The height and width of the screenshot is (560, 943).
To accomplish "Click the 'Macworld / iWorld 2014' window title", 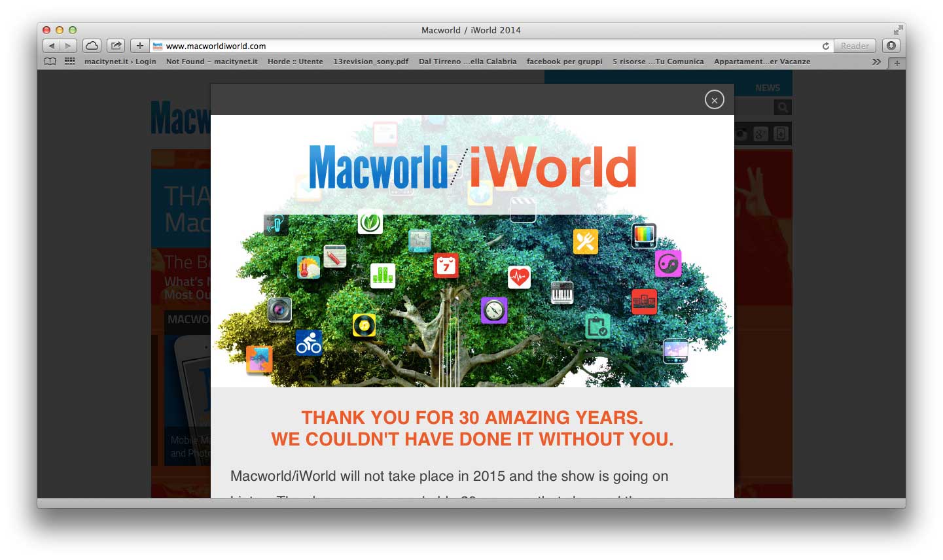I will [x=471, y=30].
